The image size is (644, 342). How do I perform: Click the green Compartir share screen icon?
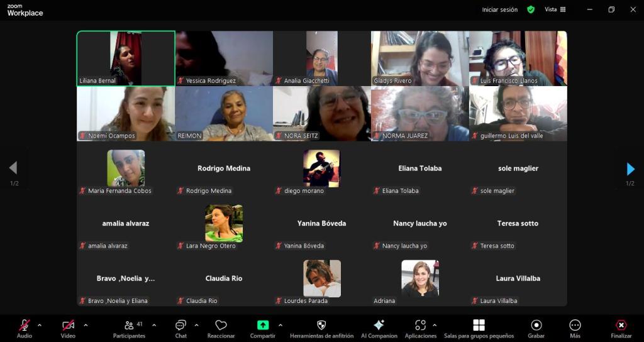click(x=263, y=325)
